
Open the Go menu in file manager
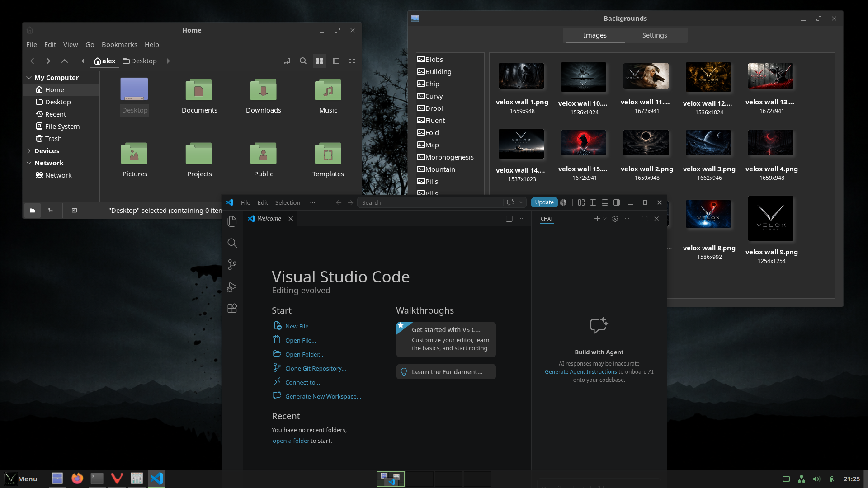coord(90,45)
